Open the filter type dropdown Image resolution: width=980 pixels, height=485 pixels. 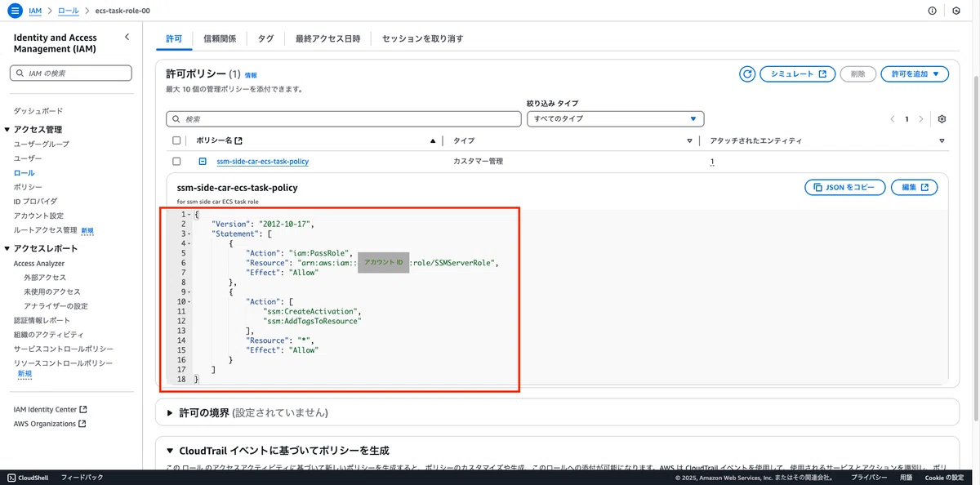pyautogui.click(x=616, y=119)
